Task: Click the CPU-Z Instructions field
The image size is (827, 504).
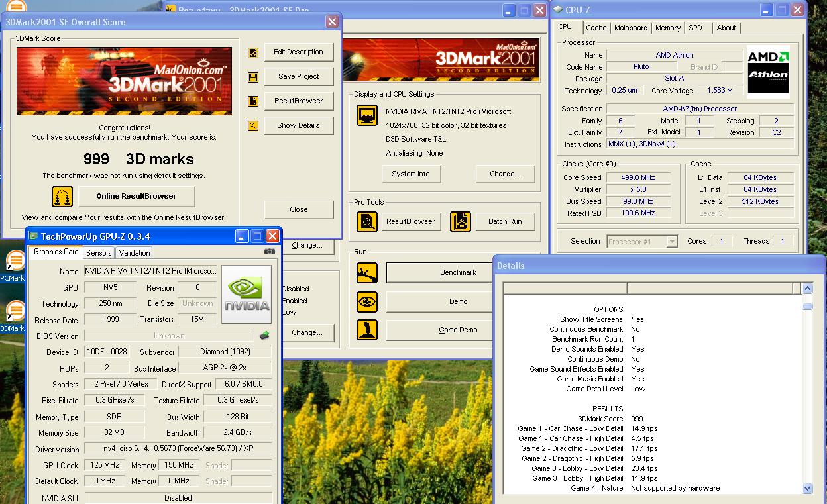Action: pyautogui.click(x=700, y=144)
